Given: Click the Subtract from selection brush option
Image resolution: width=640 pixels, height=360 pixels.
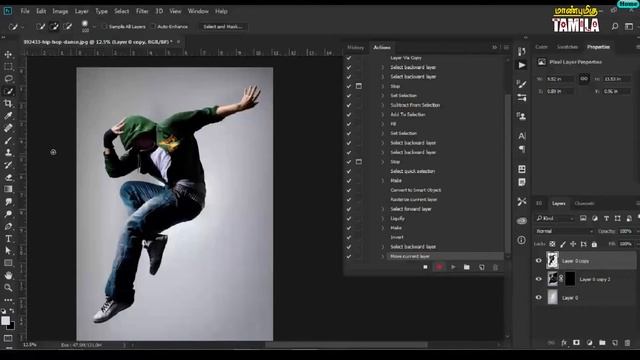Looking at the screenshot, I should click(x=68, y=27).
